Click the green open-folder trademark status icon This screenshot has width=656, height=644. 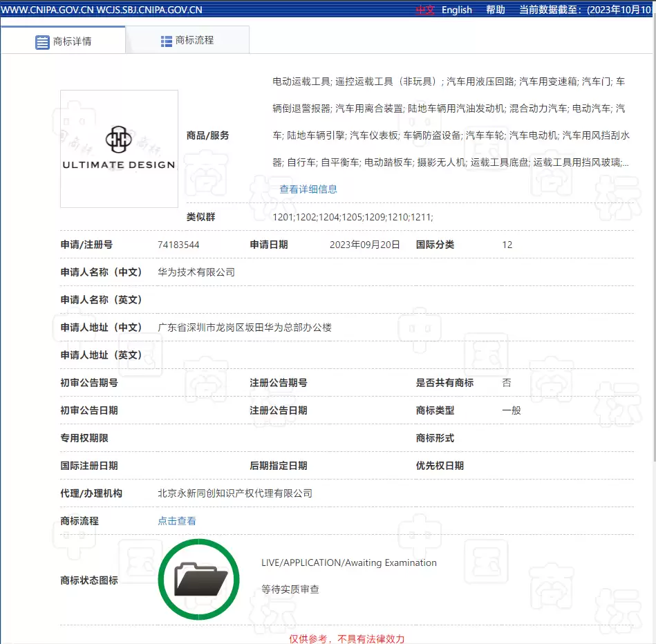click(x=199, y=579)
